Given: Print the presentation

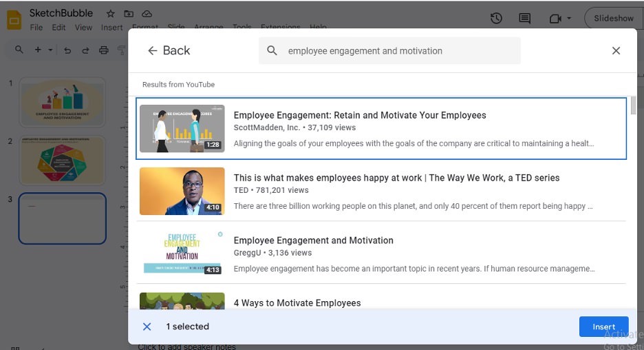Looking at the screenshot, I should 104,50.
